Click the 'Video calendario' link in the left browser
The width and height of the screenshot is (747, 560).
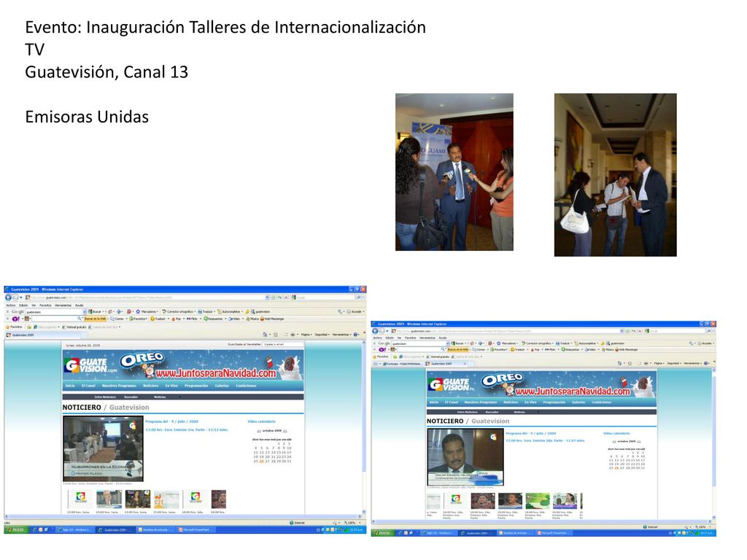coord(262,421)
